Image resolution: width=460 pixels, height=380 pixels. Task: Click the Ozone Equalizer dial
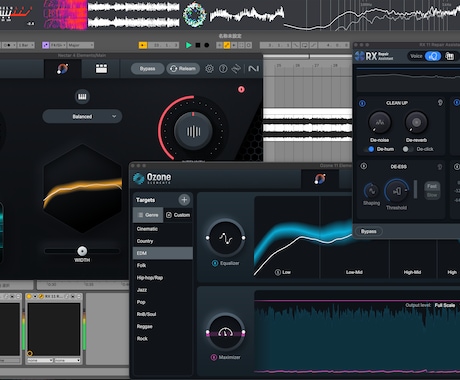[x=226, y=238]
